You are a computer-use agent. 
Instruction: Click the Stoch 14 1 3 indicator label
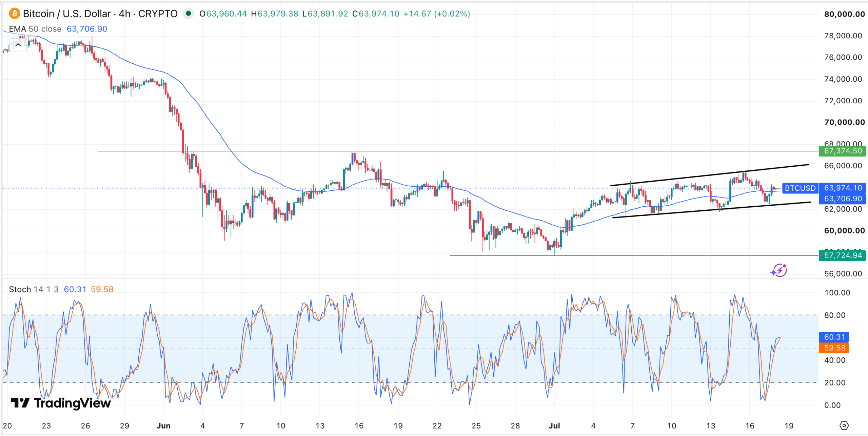click(x=34, y=289)
